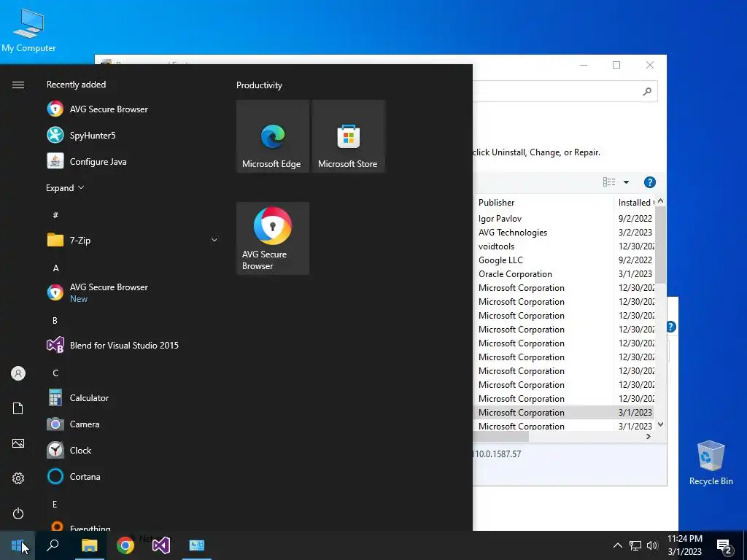Open File Explorer from the taskbar

[x=89, y=545]
